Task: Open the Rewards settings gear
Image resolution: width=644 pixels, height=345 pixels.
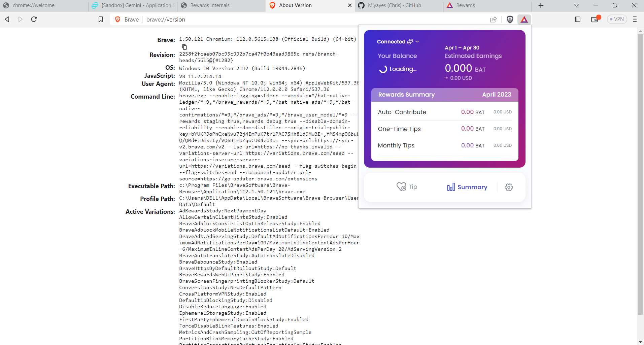Action: coord(508,187)
